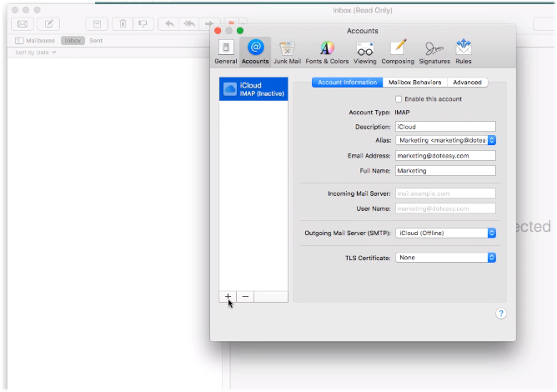This screenshot has height=392, width=557.
Task: Open the Rules preferences pane
Action: pos(464,52)
